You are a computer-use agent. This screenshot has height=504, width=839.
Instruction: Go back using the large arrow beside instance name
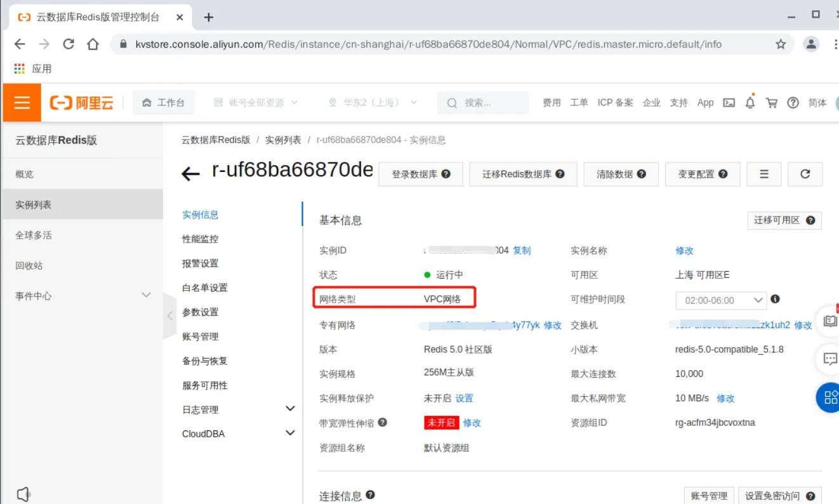tap(190, 173)
